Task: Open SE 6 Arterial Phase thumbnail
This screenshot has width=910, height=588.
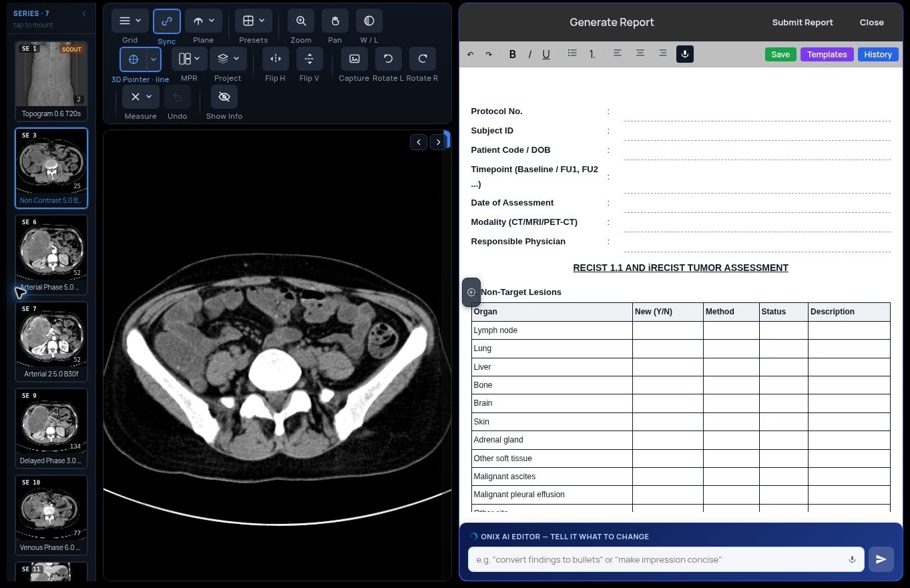Action: 51,254
